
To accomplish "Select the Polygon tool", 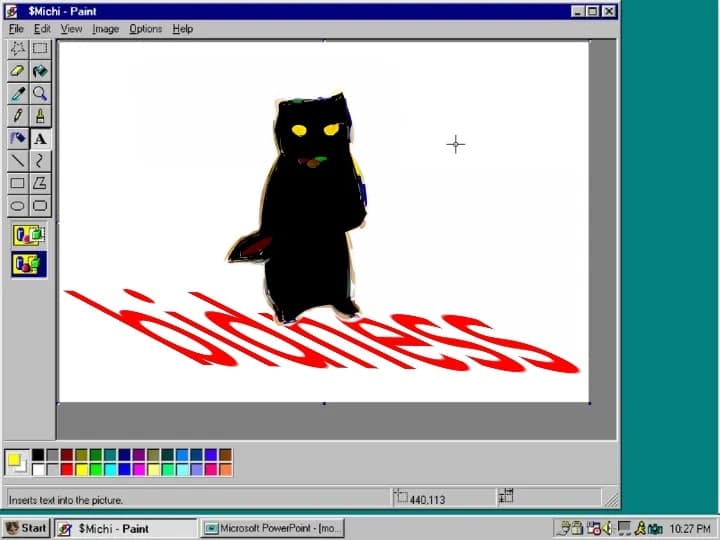I will tap(40, 183).
